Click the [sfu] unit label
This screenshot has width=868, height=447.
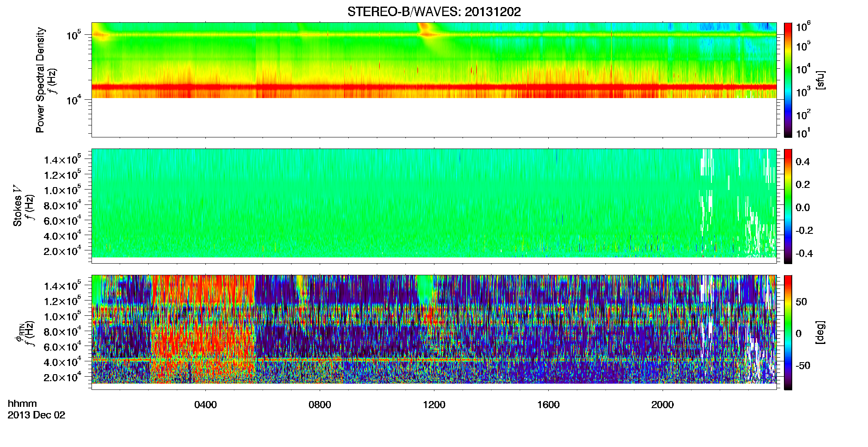pos(820,80)
